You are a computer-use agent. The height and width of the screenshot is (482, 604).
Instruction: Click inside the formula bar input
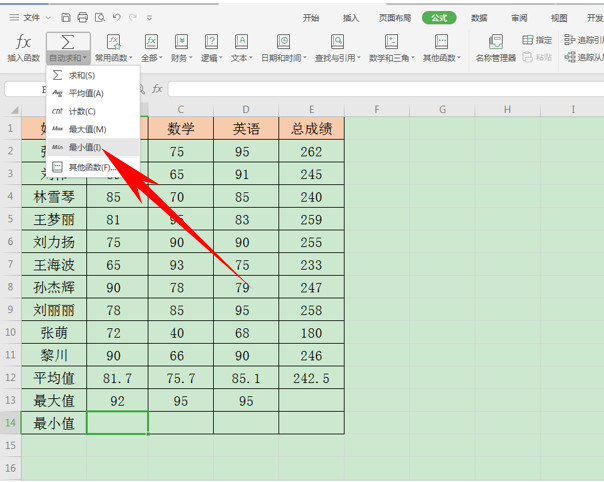pyautogui.click(x=385, y=89)
